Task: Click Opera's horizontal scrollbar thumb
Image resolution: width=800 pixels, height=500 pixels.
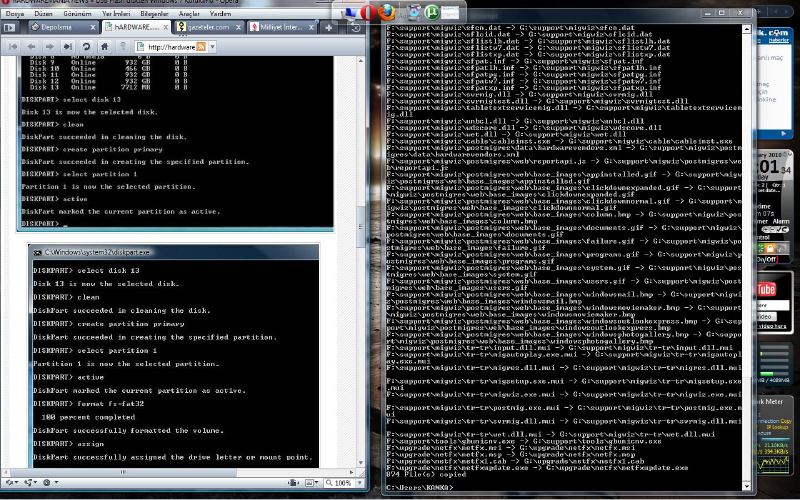Action: coord(122,472)
